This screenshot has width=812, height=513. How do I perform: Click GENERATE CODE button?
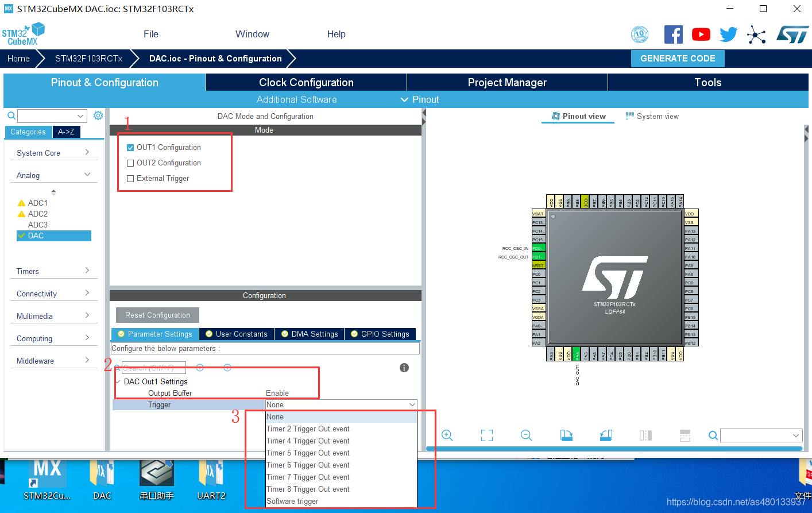click(x=678, y=59)
